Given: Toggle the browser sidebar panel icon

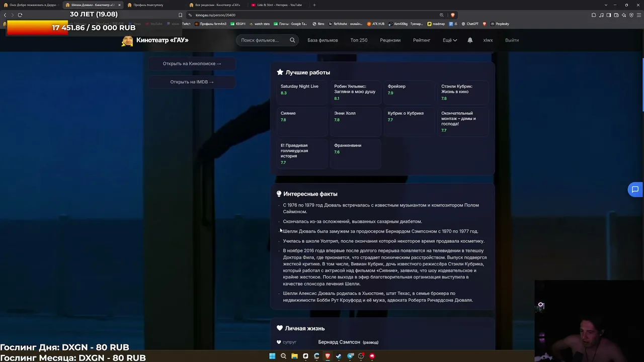Looking at the screenshot, I should pyautogui.click(x=609, y=15).
